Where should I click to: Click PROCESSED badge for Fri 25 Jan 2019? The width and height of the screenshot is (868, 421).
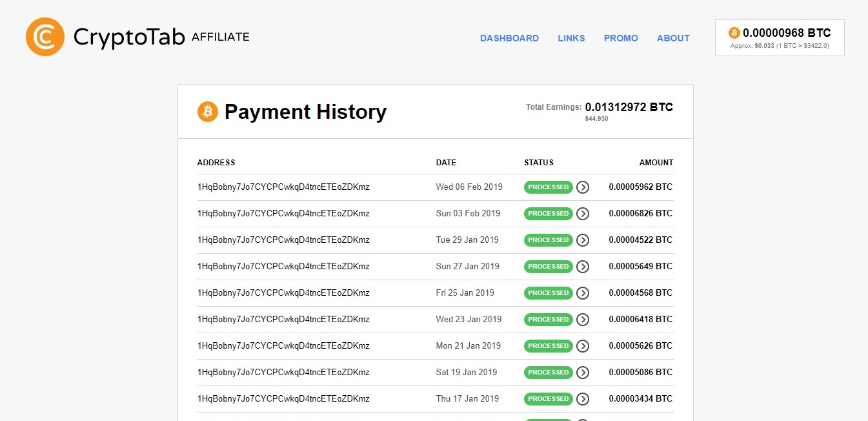coord(549,293)
